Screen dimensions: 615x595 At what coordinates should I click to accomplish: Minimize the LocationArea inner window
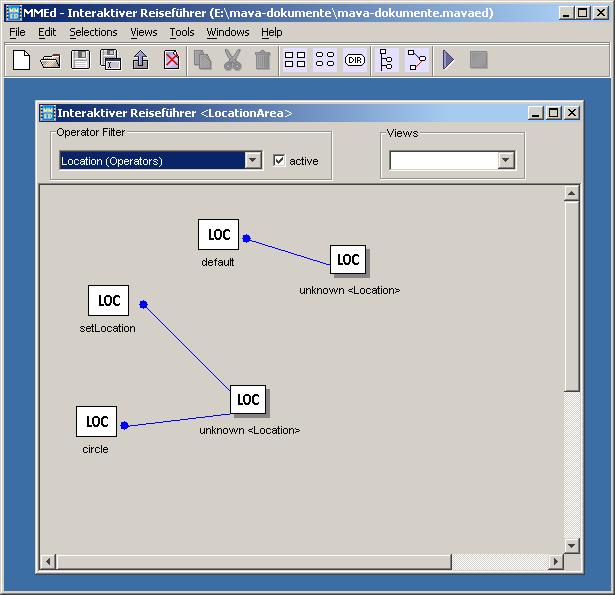[x=536, y=113]
